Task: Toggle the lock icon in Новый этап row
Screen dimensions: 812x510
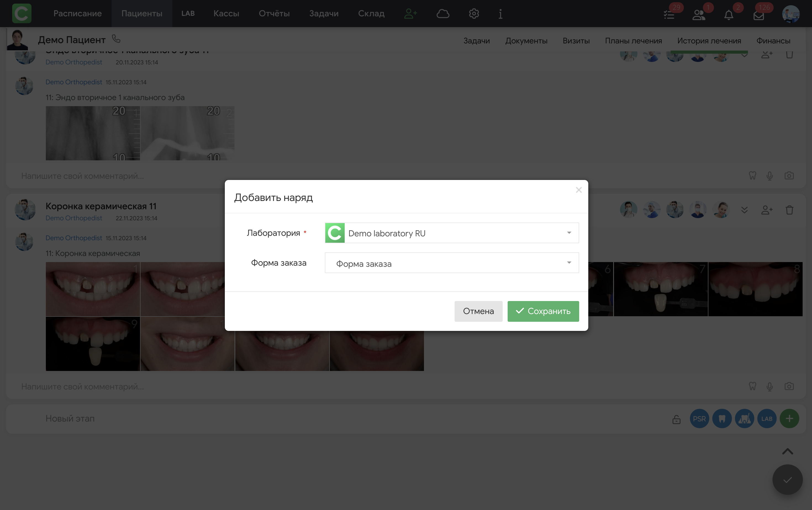Action: pyautogui.click(x=677, y=419)
